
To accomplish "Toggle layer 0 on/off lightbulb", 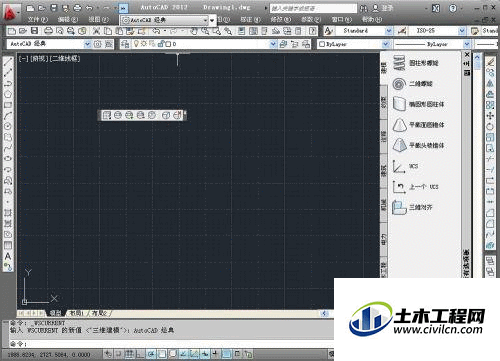I will pos(136,44).
